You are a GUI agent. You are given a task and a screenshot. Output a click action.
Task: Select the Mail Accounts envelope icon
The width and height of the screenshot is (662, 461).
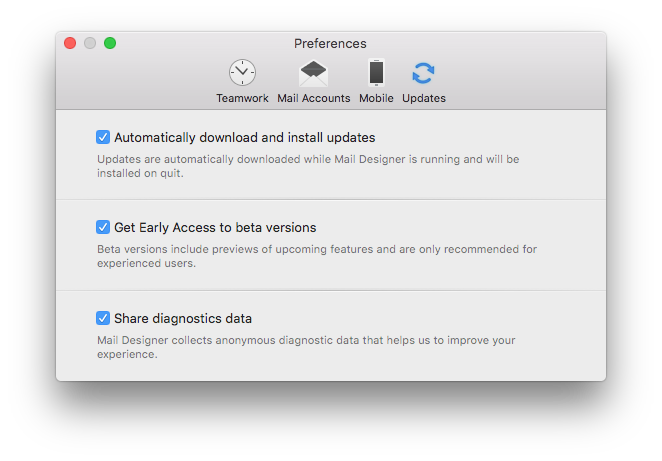point(313,73)
